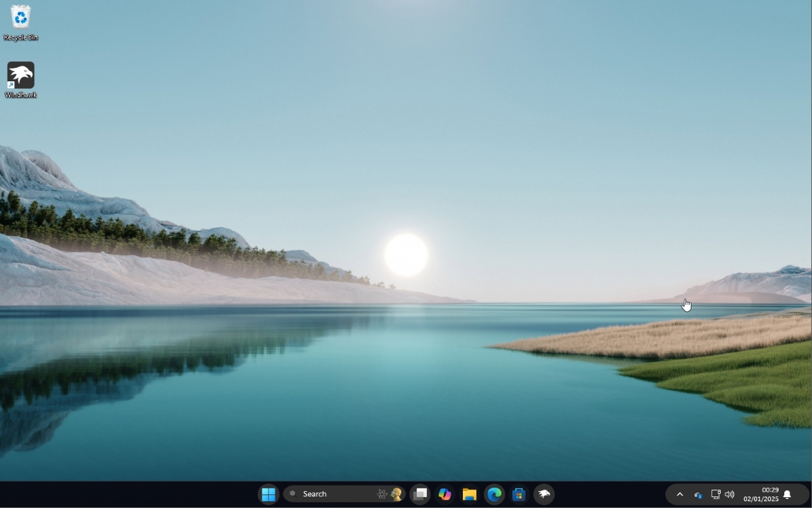The image size is (812, 508).
Task: Click the search highlights avatar in the search box
Action: pos(397,494)
